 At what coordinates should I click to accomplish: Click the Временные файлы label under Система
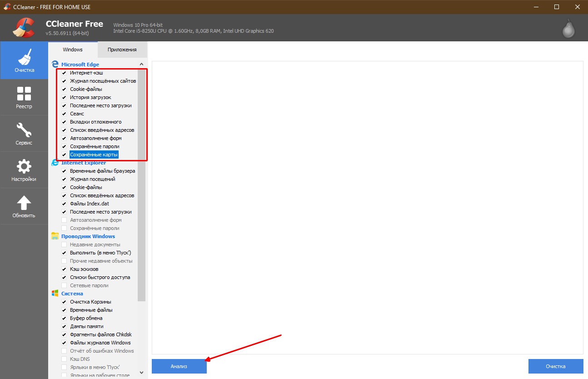[91, 310]
